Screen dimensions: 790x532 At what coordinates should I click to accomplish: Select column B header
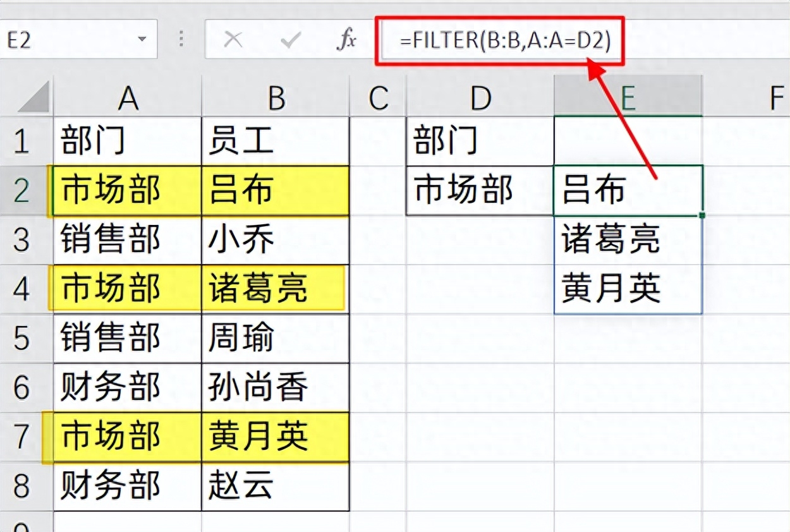tap(276, 98)
